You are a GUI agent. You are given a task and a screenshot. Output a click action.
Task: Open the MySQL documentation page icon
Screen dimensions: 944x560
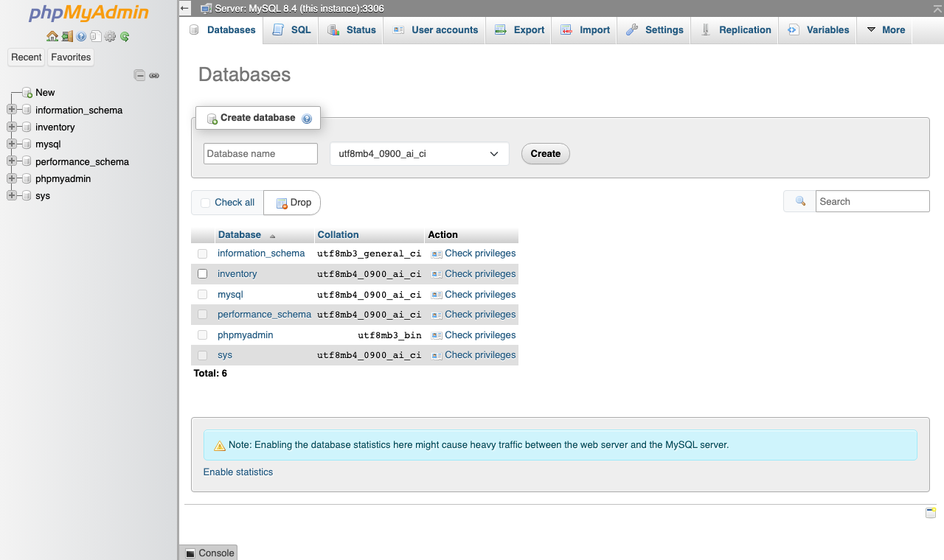96,36
